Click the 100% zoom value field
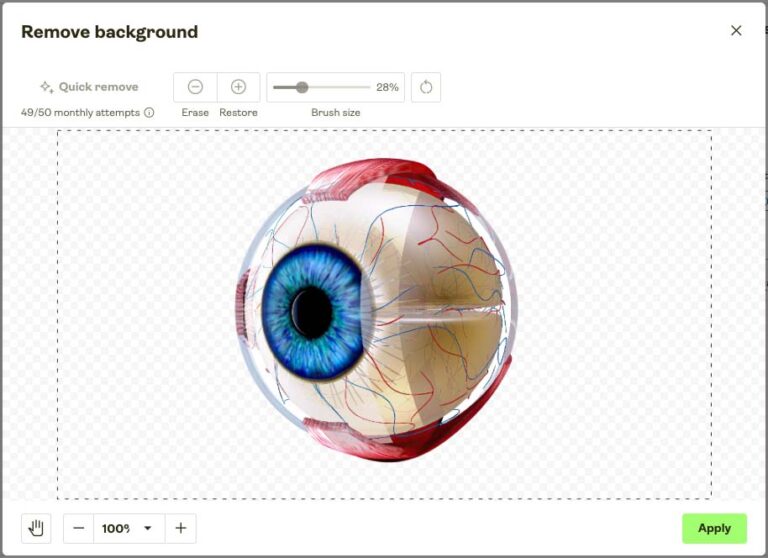Viewport: 768px width, 558px height. [x=116, y=528]
